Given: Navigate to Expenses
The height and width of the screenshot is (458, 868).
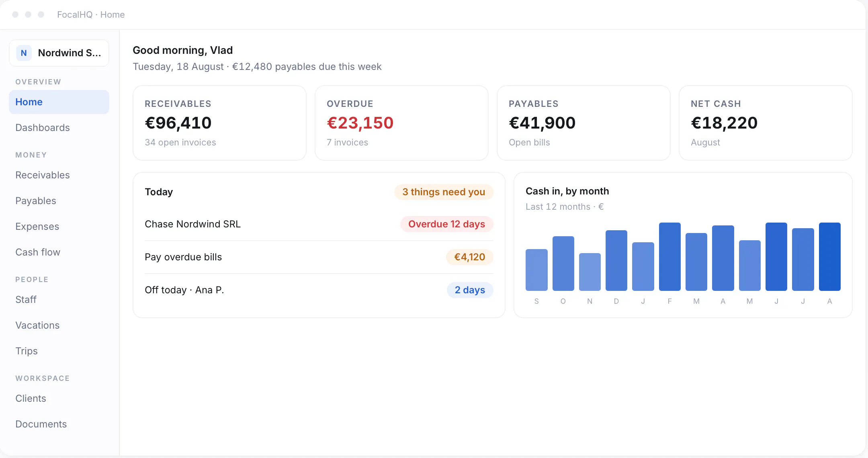Looking at the screenshot, I should (x=59, y=227).
